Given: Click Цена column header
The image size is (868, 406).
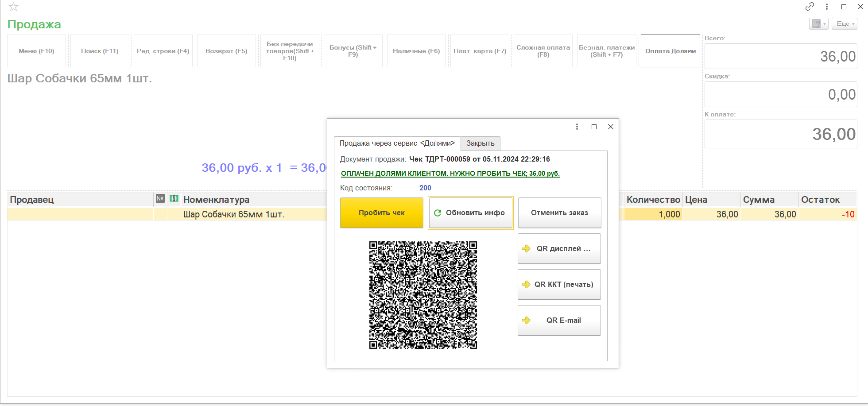Looking at the screenshot, I should [712, 200].
